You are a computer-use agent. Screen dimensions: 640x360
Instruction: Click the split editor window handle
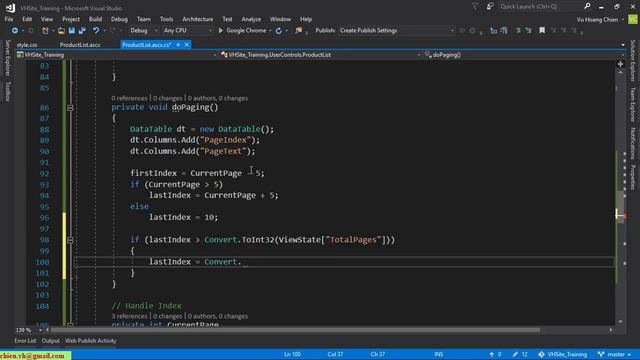620,64
